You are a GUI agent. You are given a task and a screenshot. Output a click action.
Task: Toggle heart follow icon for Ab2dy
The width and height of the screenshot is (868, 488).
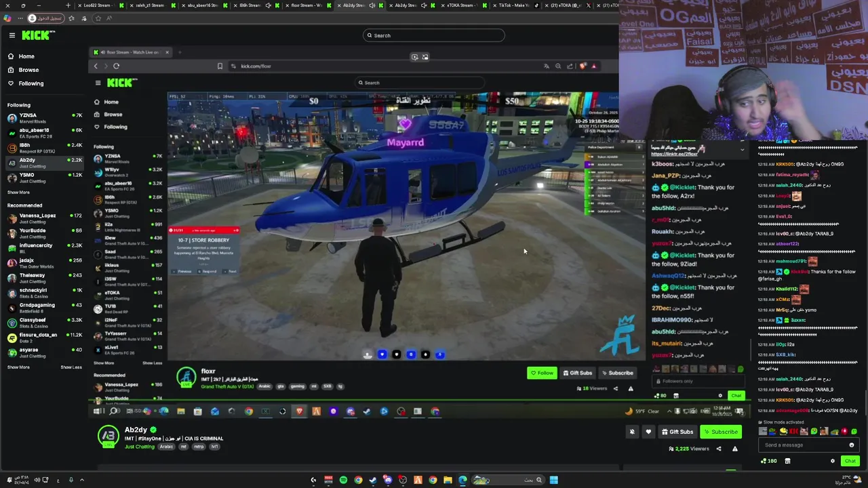click(648, 432)
